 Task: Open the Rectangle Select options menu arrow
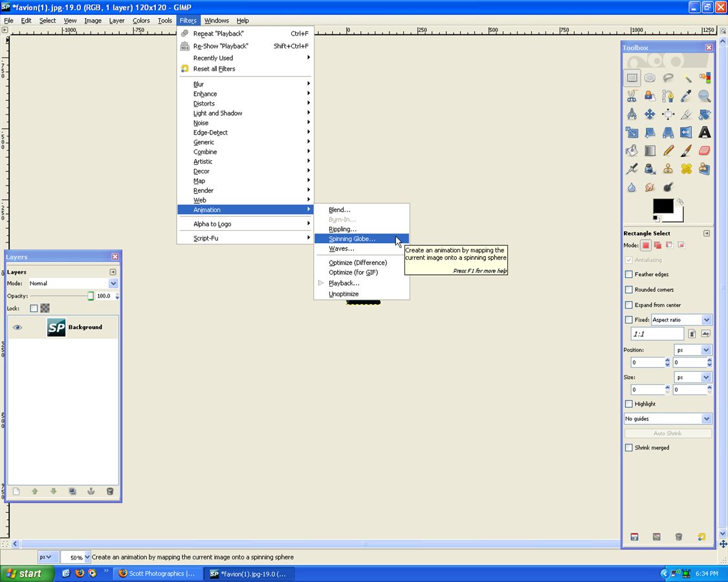click(x=707, y=233)
